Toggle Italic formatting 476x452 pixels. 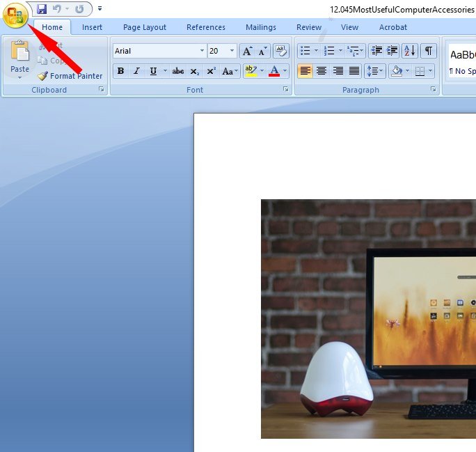tap(136, 71)
